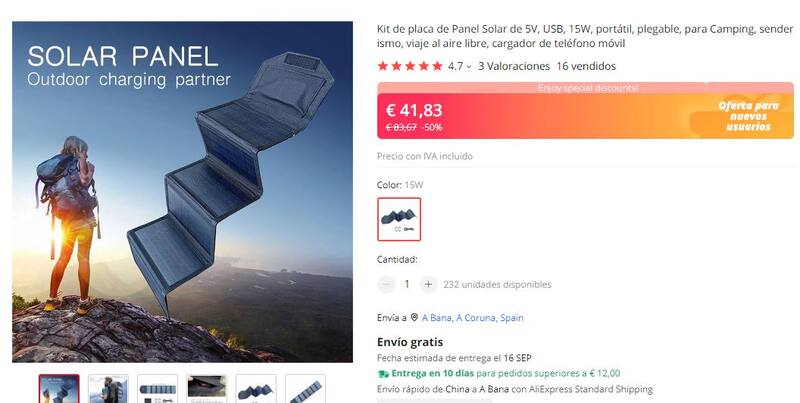The width and height of the screenshot is (800, 403).
Task: Click the five-star rating icons
Action: [410, 66]
